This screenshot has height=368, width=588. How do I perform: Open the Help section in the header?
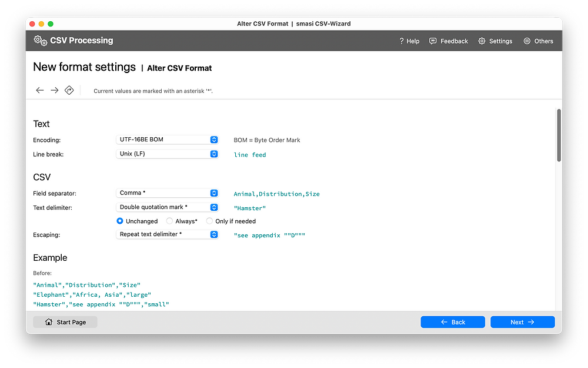point(409,41)
